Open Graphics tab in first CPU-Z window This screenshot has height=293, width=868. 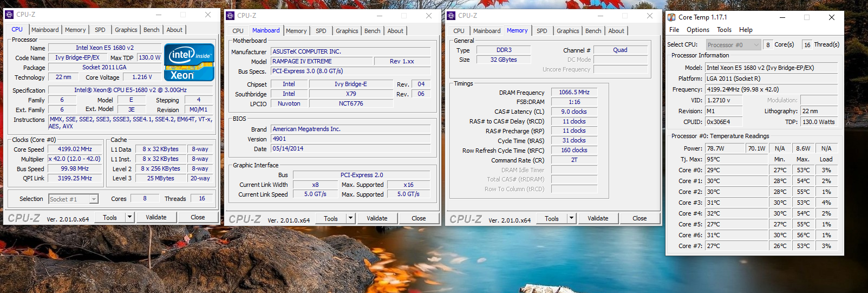[x=126, y=30]
